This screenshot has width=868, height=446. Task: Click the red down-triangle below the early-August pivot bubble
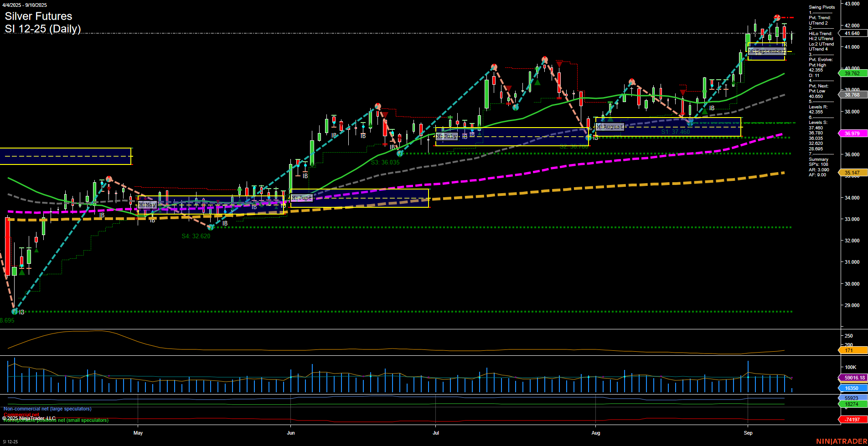[x=683, y=92]
